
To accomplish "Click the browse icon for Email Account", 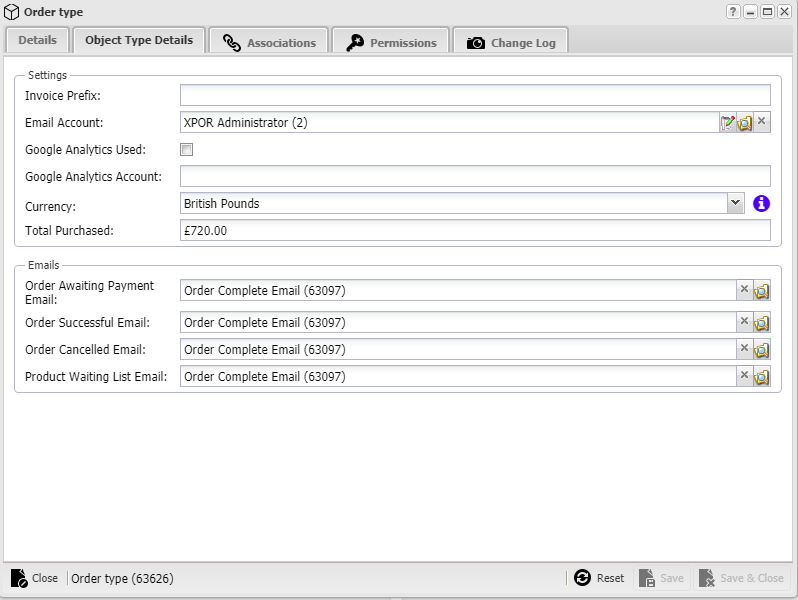I will [745, 123].
